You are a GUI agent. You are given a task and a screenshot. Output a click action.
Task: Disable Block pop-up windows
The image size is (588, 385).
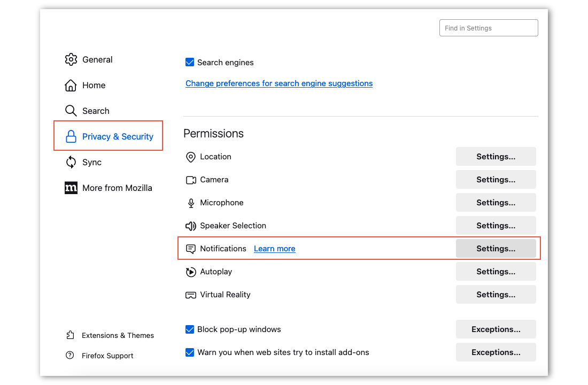[190, 329]
